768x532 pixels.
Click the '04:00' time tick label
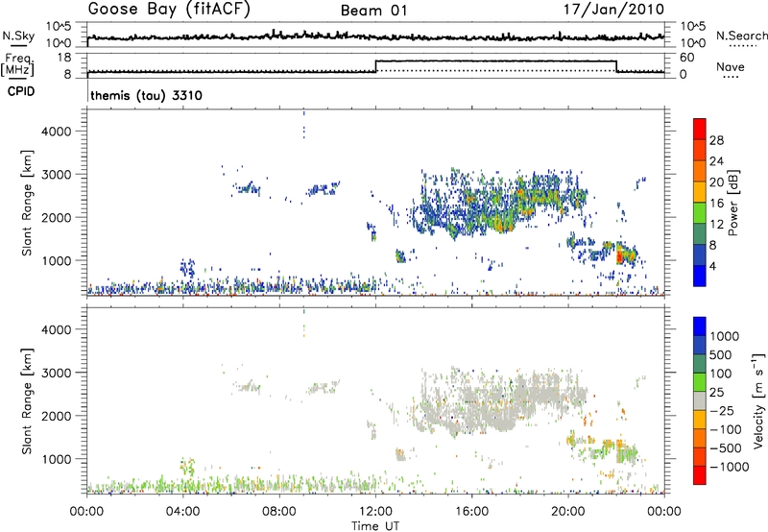click(183, 512)
